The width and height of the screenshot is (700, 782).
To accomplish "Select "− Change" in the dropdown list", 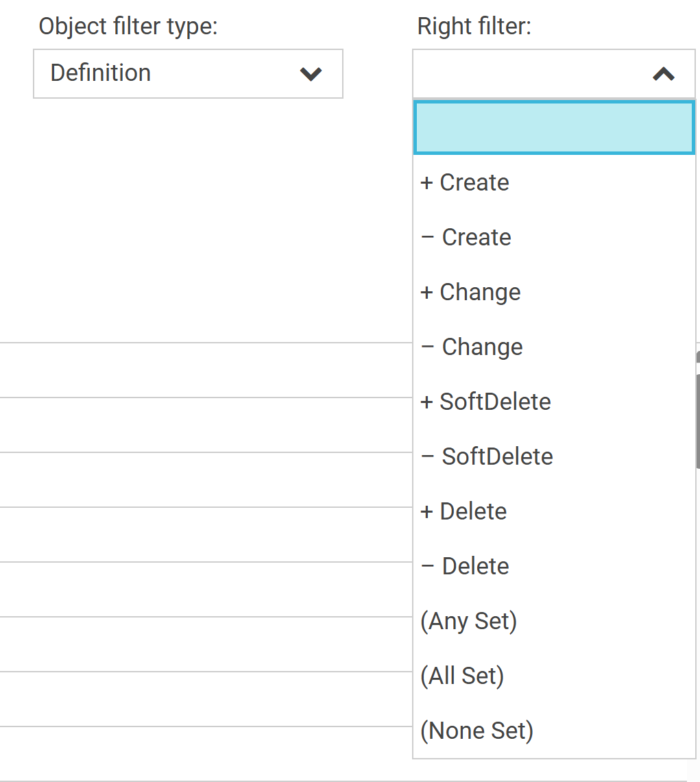I will pos(472,347).
